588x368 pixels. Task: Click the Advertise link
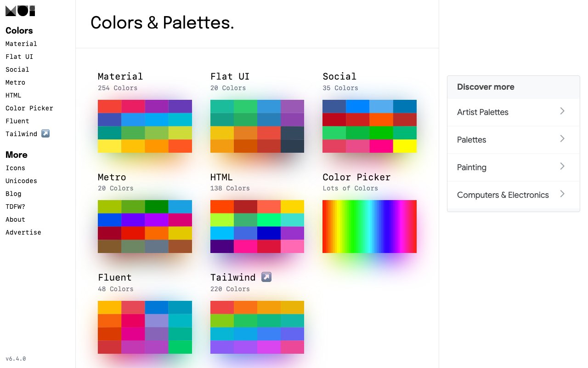click(x=23, y=232)
